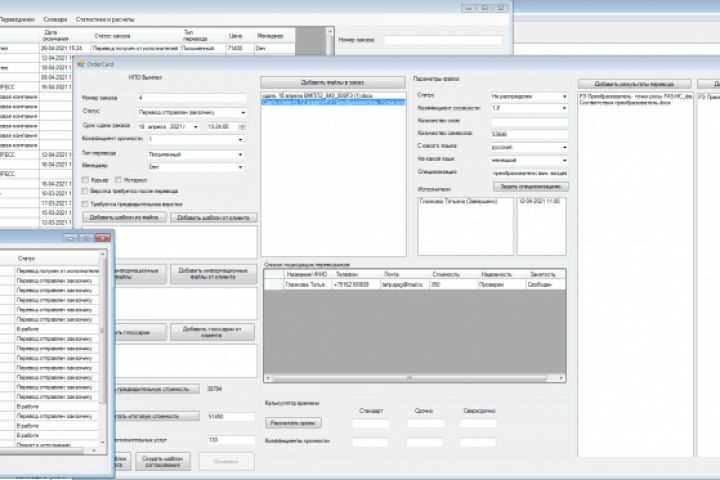Open the urgency coefficient dropdown
This screenshot has height=480, width=720.
[x=240, y=140]
